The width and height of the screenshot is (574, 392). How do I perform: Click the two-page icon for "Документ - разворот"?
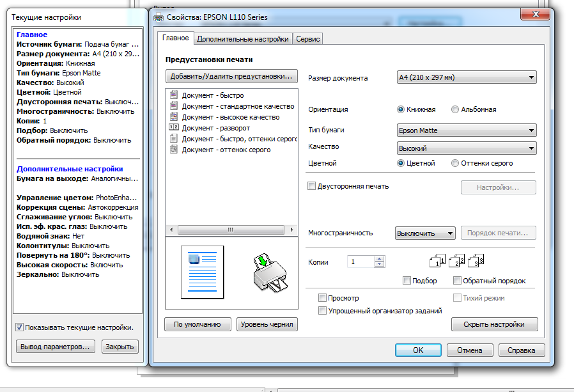(x=173, y=127)
